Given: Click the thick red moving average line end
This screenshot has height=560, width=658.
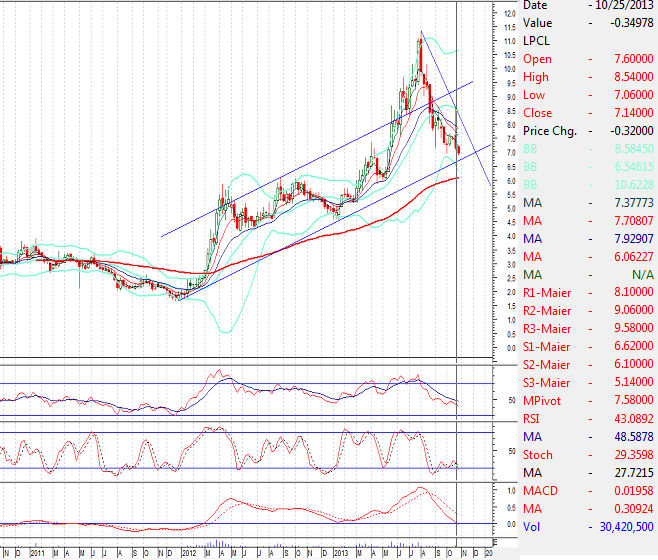Looking at the screenshot, I should (x=456, y=178).
